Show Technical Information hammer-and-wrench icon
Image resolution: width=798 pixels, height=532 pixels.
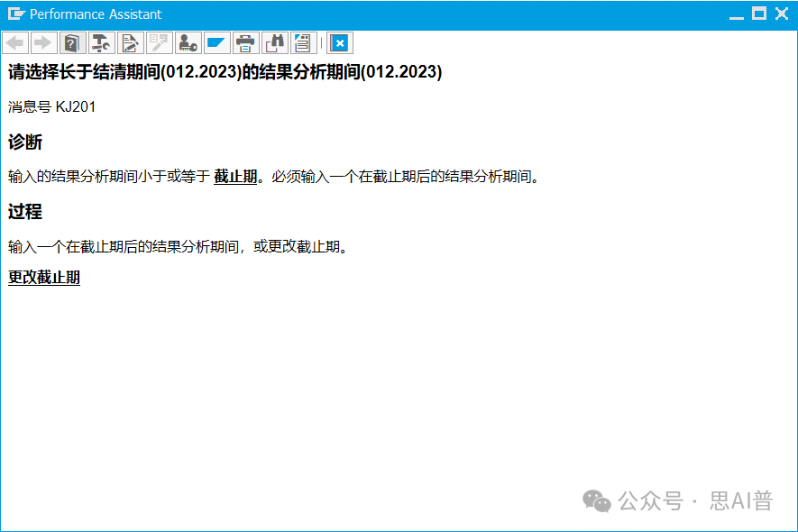point(101,42)
